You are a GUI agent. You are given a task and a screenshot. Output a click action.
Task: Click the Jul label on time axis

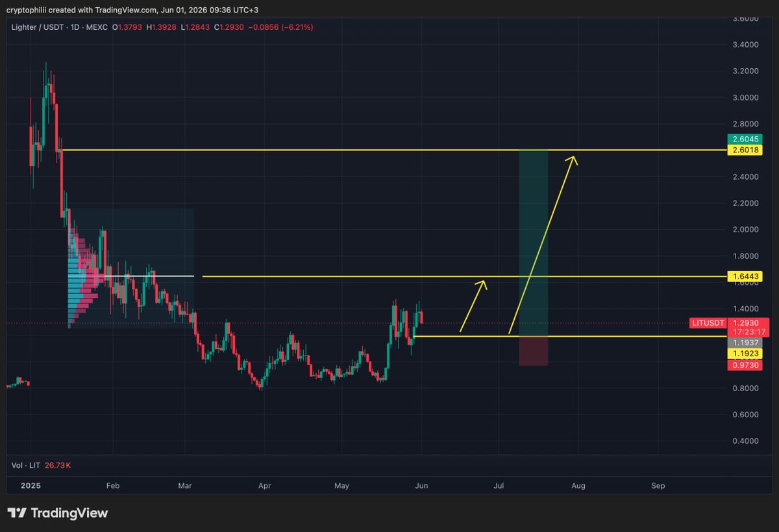tap(499, 485)
